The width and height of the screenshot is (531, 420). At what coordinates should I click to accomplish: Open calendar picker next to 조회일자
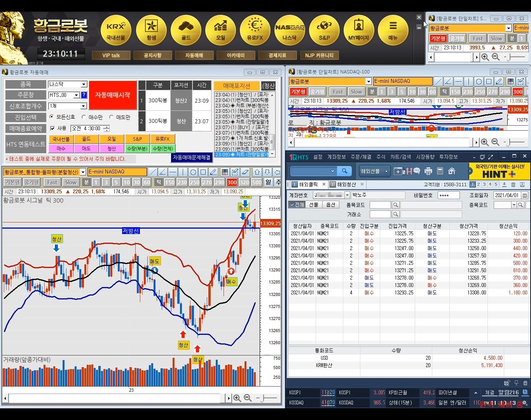click(525, 195)
